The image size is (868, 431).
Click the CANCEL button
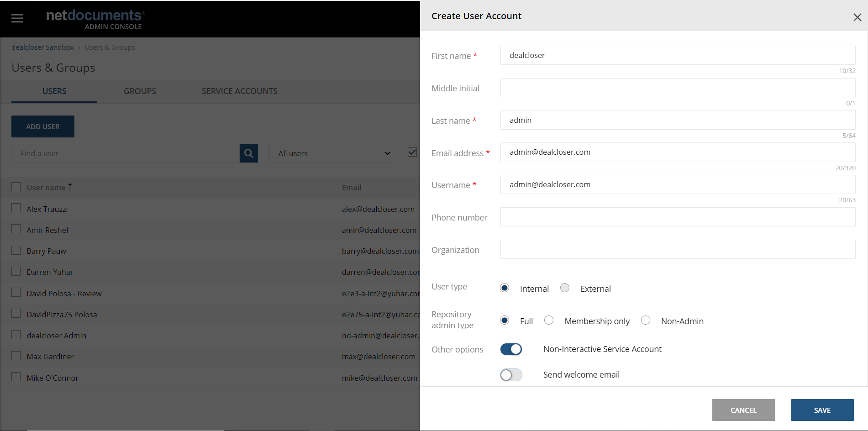click(x=743, y=410)
